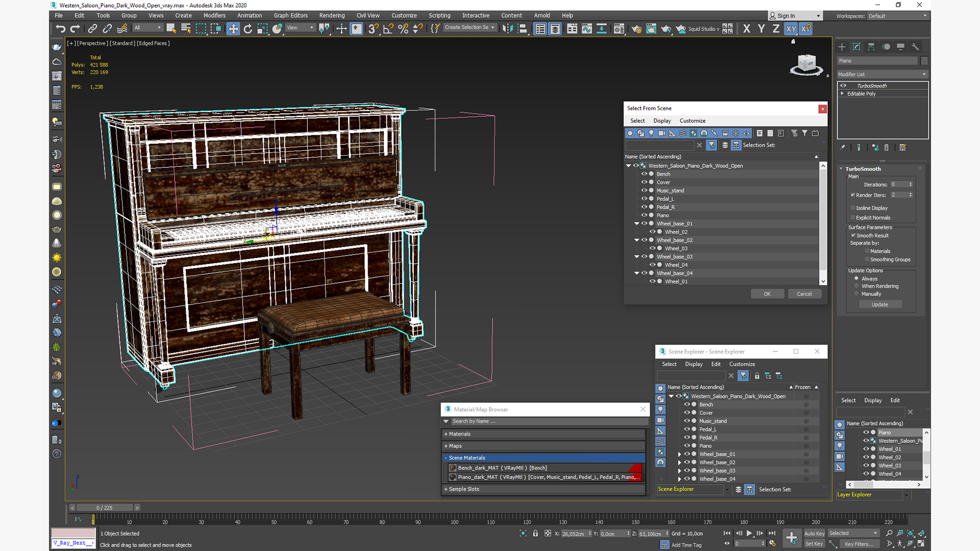Open Create Selection Set dropdown
The height and width of the screenshot is (551, 980).
(470, 28)
